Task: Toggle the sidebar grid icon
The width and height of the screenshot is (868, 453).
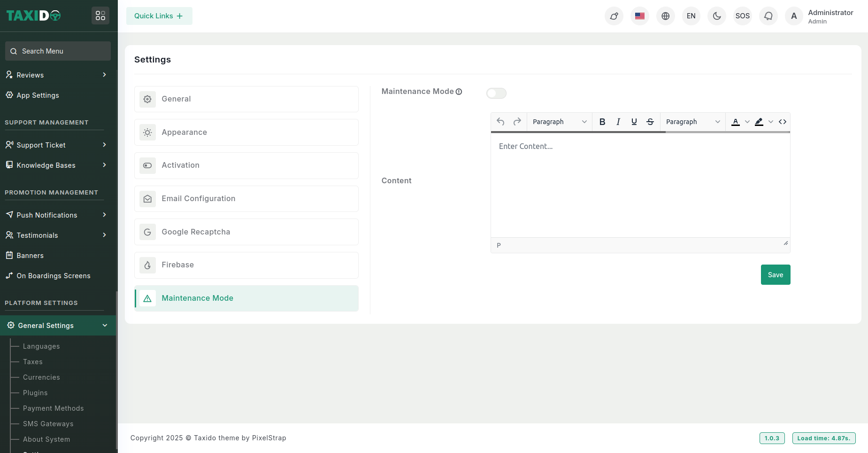Action: coord(100,16)
